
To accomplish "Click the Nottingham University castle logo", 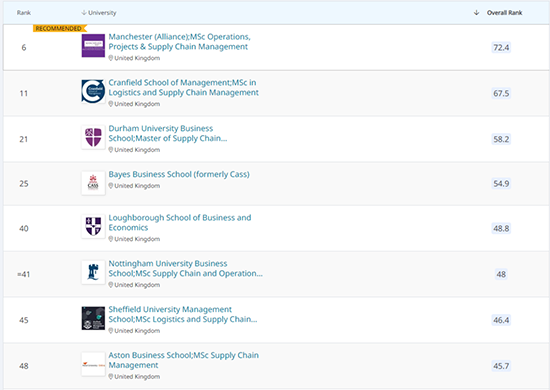I will [x=93, y=272].
